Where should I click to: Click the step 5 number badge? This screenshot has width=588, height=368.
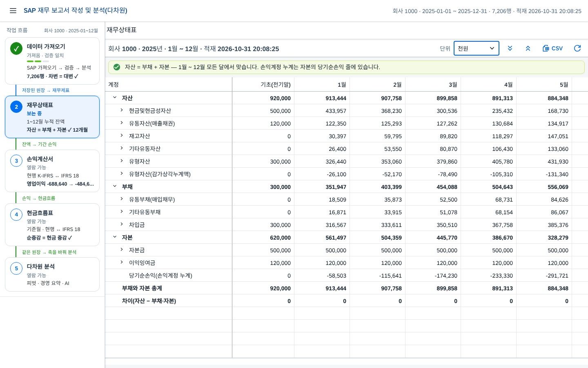tap(16, 268)
